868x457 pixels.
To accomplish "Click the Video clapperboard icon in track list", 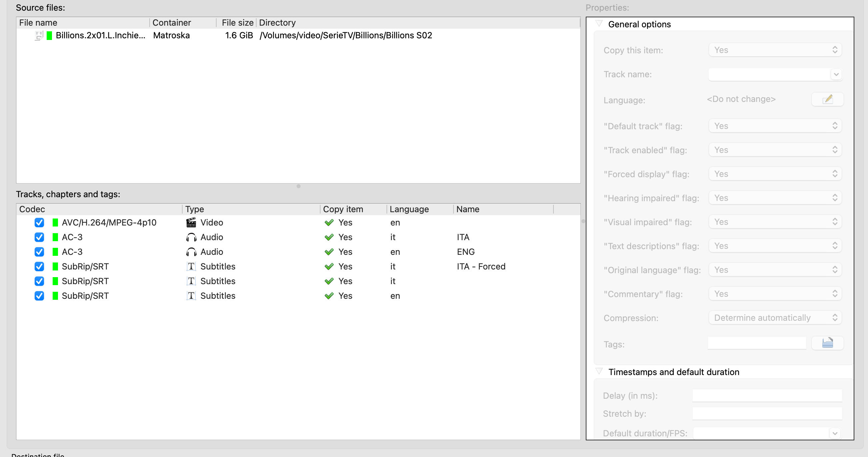I will 191,223.
